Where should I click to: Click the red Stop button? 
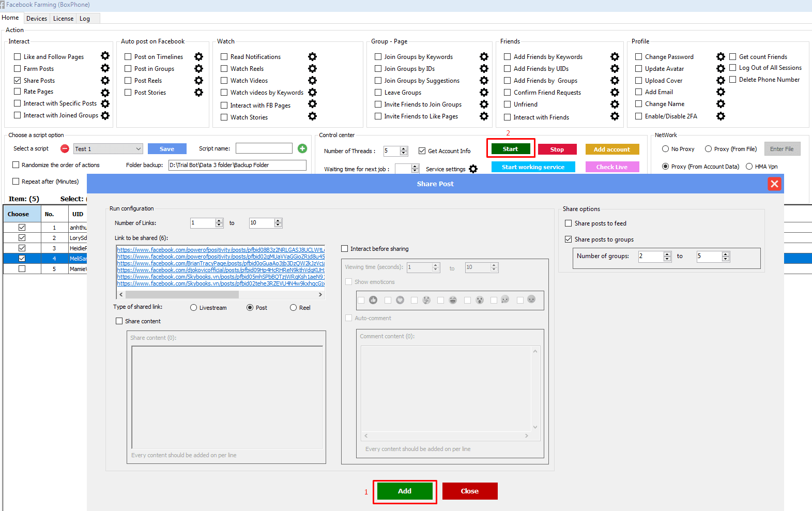[x=557, y=149]
